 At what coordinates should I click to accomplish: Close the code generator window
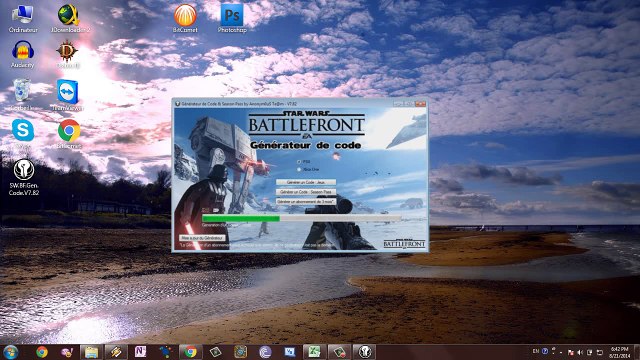click(420, 104)
